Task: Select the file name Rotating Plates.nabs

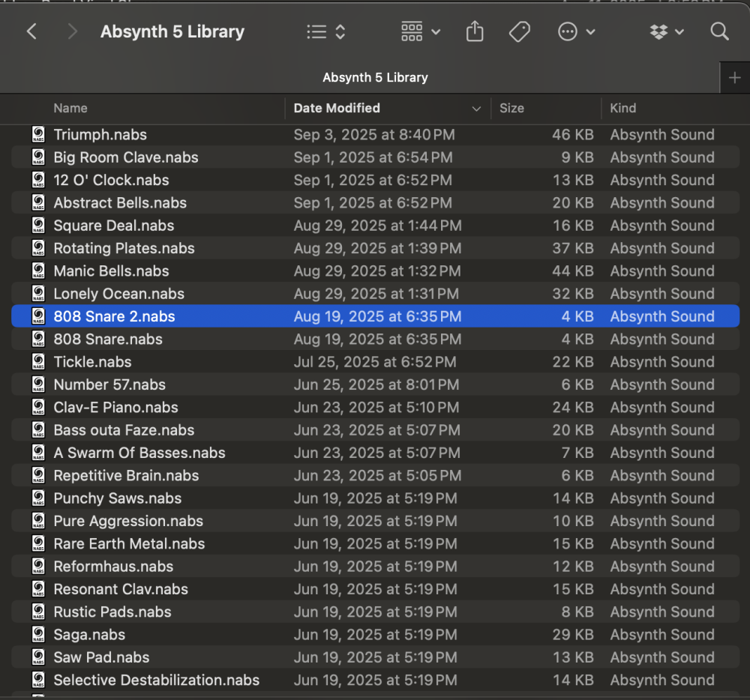Action: tap(124, 248)
